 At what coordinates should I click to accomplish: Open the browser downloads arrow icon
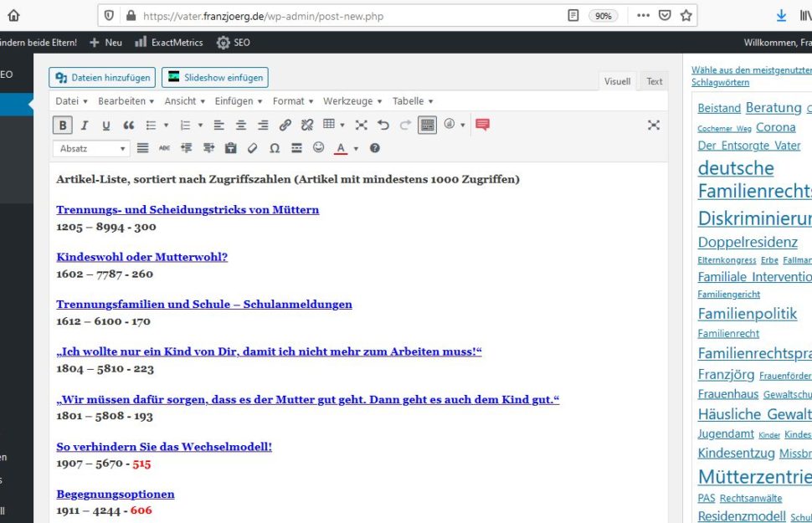pos(782,16)
